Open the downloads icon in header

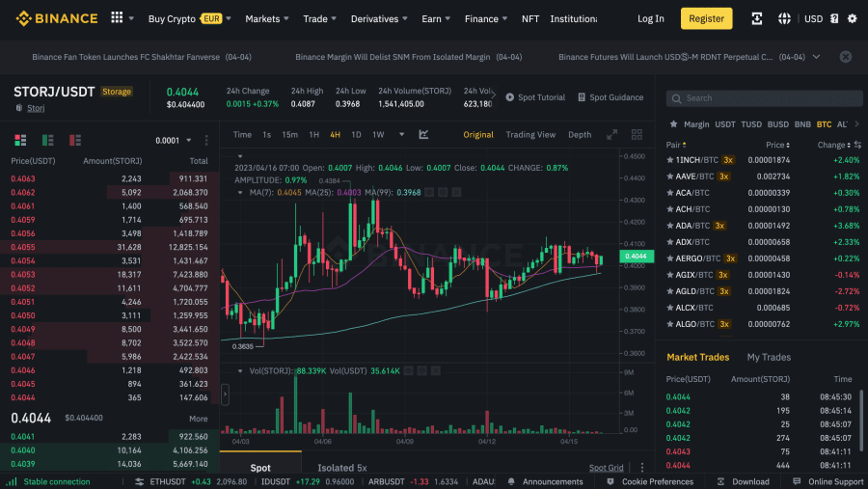pos(757,18)
